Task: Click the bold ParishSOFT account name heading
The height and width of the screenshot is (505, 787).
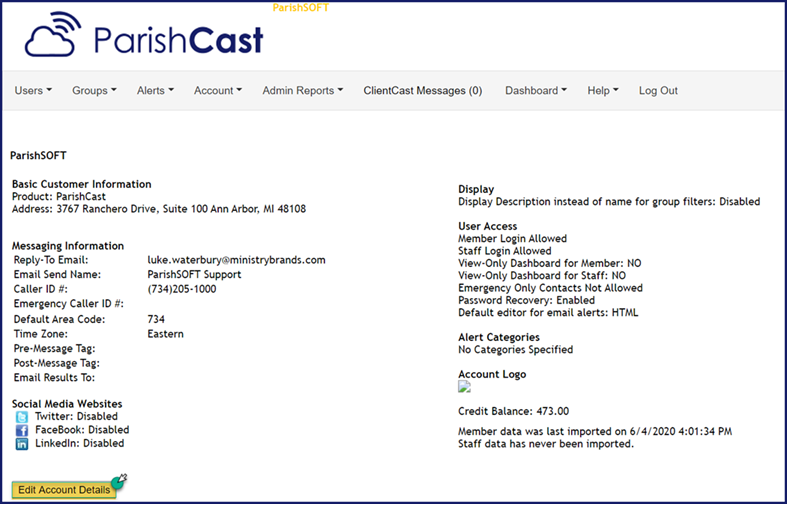Action: 38,156
